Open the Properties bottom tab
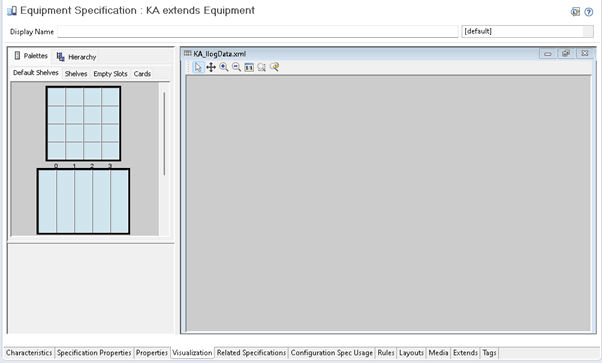602x363 pixels. click(x=152, y=353)
